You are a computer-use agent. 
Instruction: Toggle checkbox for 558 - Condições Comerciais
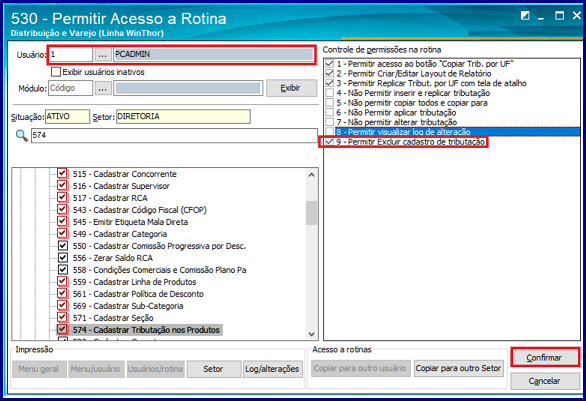point(63,270)
